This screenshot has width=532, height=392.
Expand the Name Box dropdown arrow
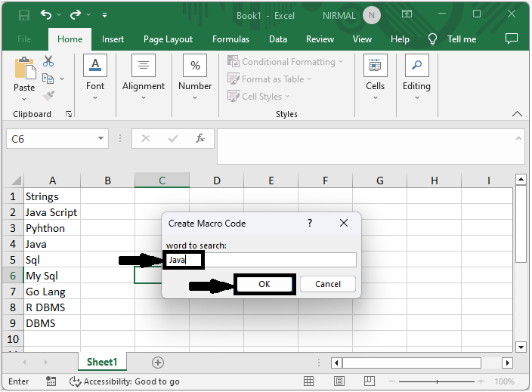coord(102,139)
